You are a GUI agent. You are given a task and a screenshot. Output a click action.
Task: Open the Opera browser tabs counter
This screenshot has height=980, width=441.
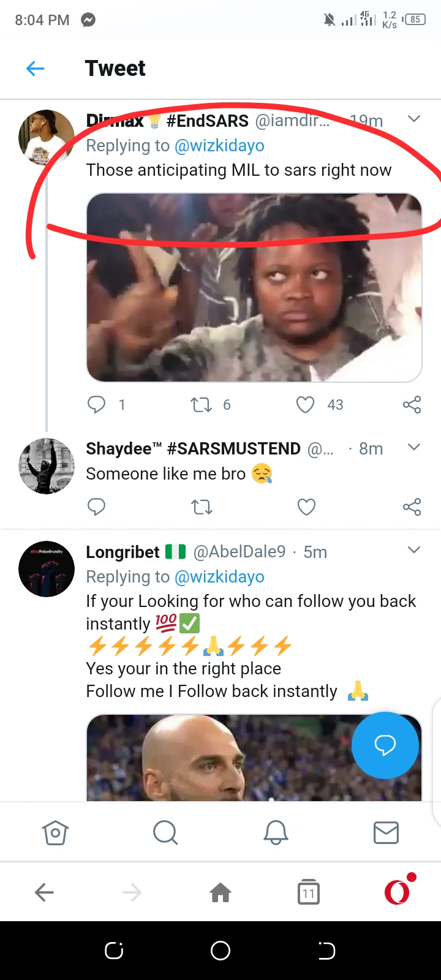coord(309,893)
